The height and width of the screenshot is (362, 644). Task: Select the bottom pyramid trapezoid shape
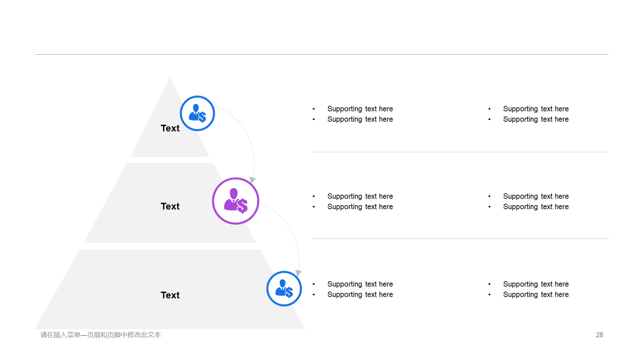click(x=170, y=289)
